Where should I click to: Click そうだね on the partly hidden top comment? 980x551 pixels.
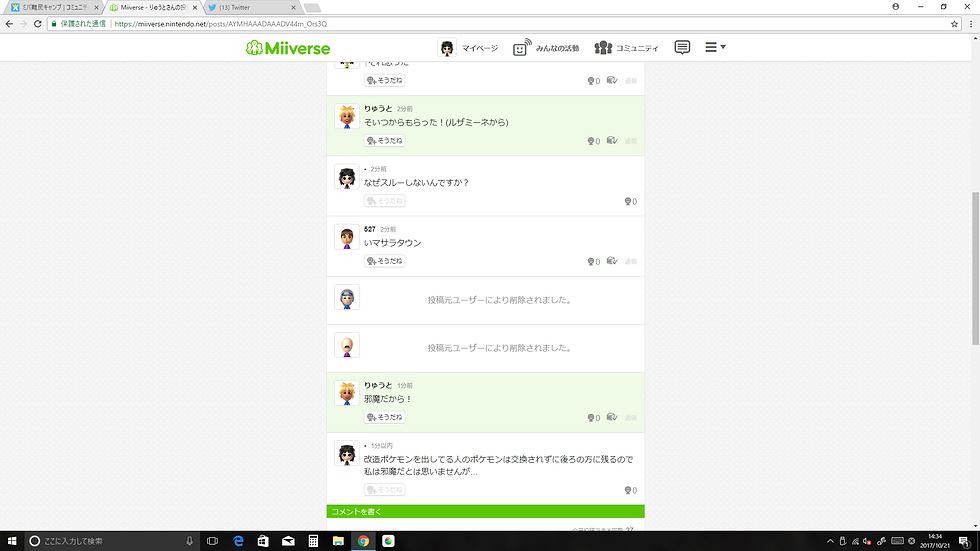coord(384,81)
